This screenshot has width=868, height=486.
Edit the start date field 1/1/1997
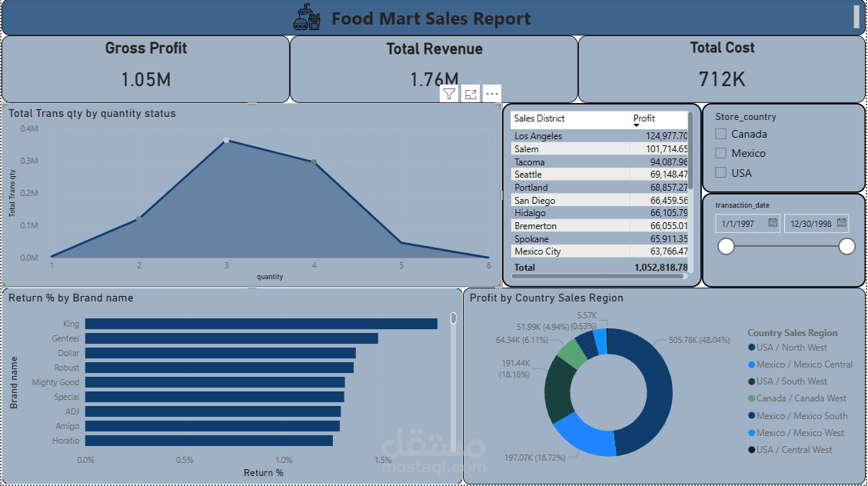(748, 224)
